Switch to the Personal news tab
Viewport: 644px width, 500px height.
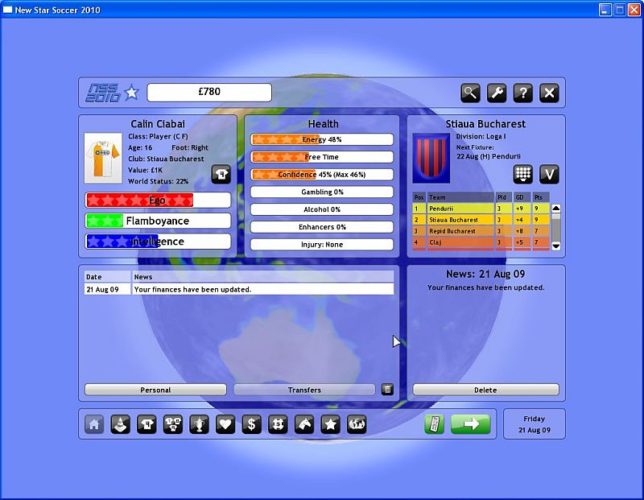(x=155, y=390)
